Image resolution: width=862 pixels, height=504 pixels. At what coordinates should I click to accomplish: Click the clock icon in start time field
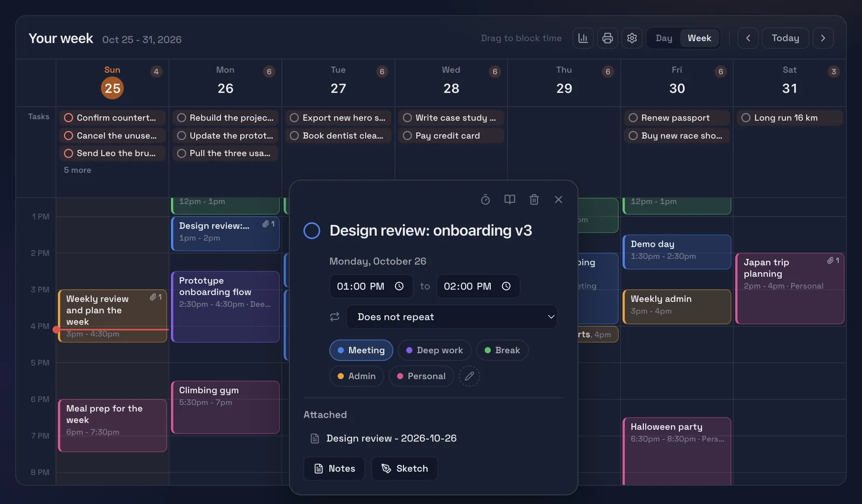click(x=399, y=286)
